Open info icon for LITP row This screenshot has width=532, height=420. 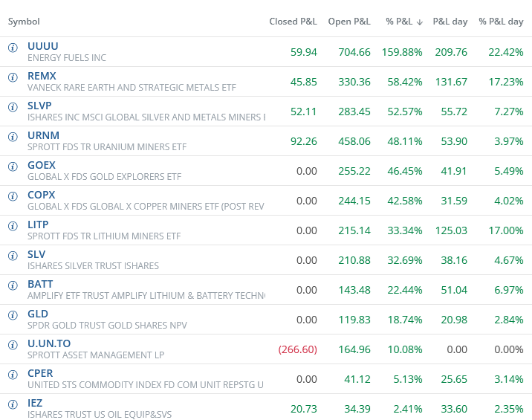coord(13,226)
